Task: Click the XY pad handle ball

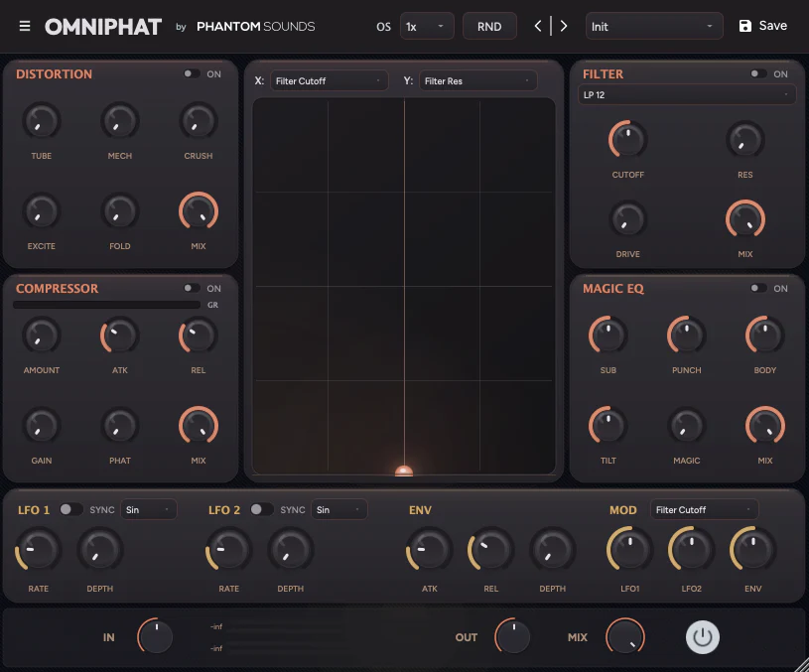Action: tap(404, 471)
